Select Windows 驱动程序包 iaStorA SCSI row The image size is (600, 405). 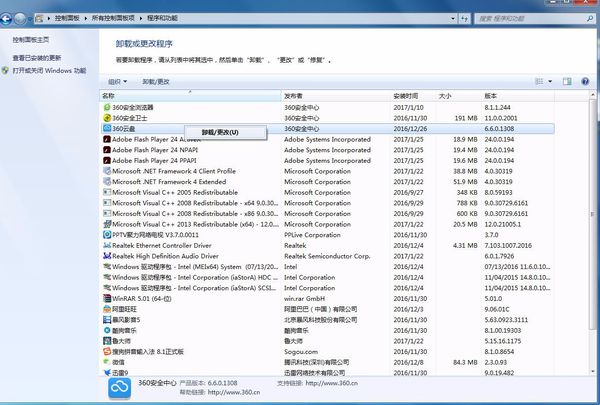(327, 288)
